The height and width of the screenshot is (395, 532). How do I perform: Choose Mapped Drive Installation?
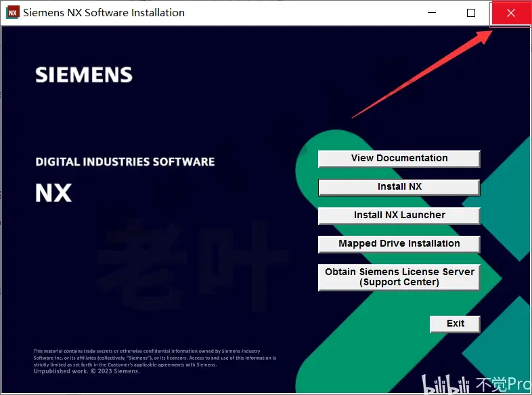pos(399,244)
